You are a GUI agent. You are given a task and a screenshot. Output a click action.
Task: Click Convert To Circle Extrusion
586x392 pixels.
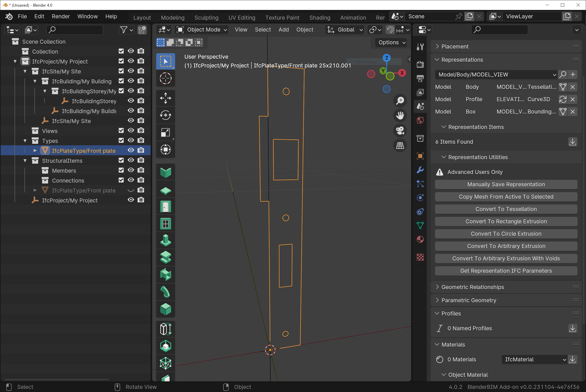506,234
